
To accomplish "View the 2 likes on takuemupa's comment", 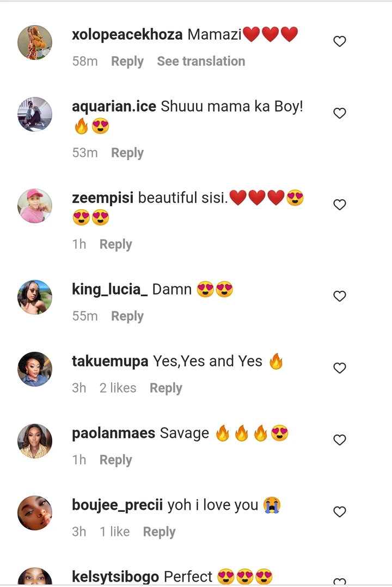I will [118, 388].
